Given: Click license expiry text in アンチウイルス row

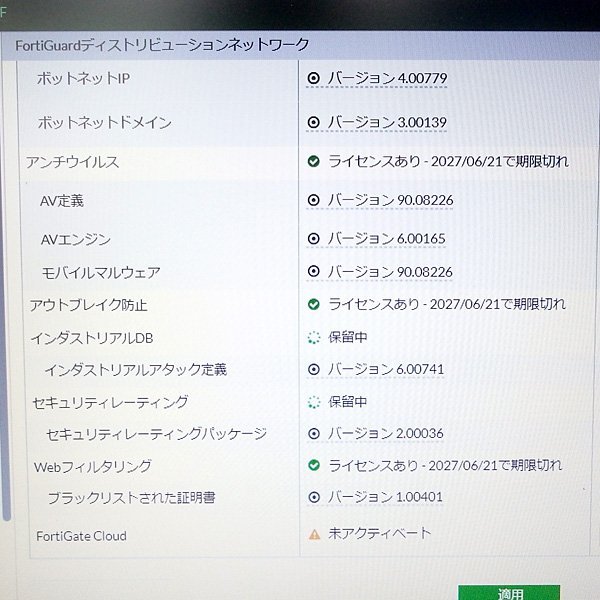Looking at the screenshot, I should click(448, 161).
